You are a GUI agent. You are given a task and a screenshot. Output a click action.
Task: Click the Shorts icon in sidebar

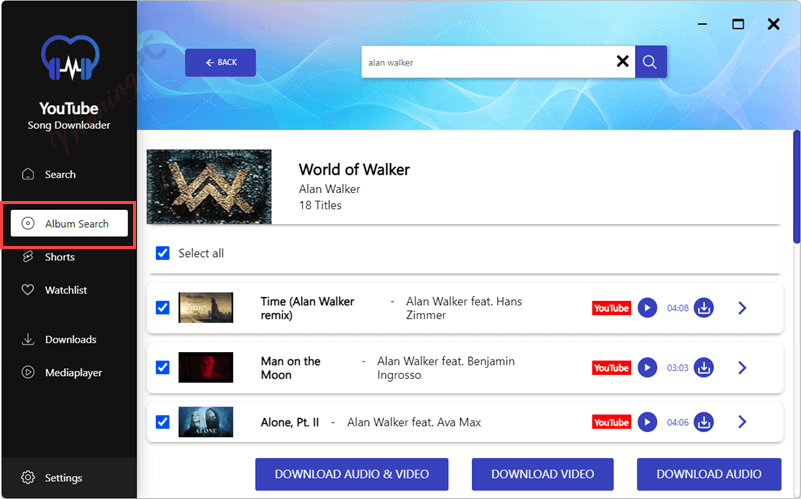(x=28, y=256)
